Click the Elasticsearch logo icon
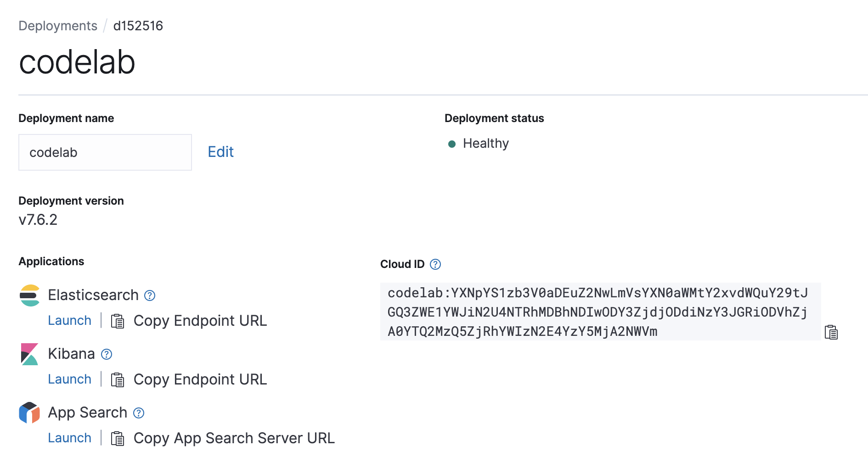Image resolution: width=868 pixels, height=468 pixels. pyautogui.click(x=29, y=295)
